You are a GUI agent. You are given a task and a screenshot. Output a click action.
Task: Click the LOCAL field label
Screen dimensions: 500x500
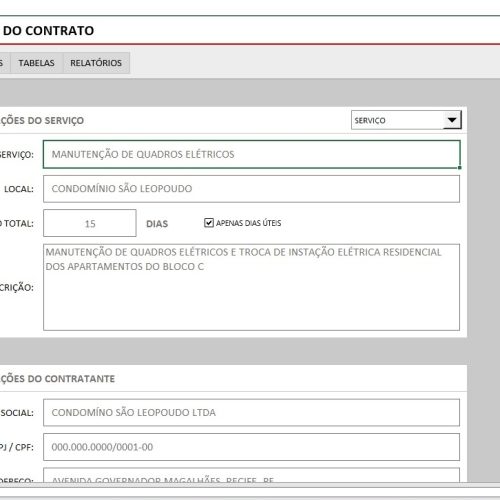(19, 189)
